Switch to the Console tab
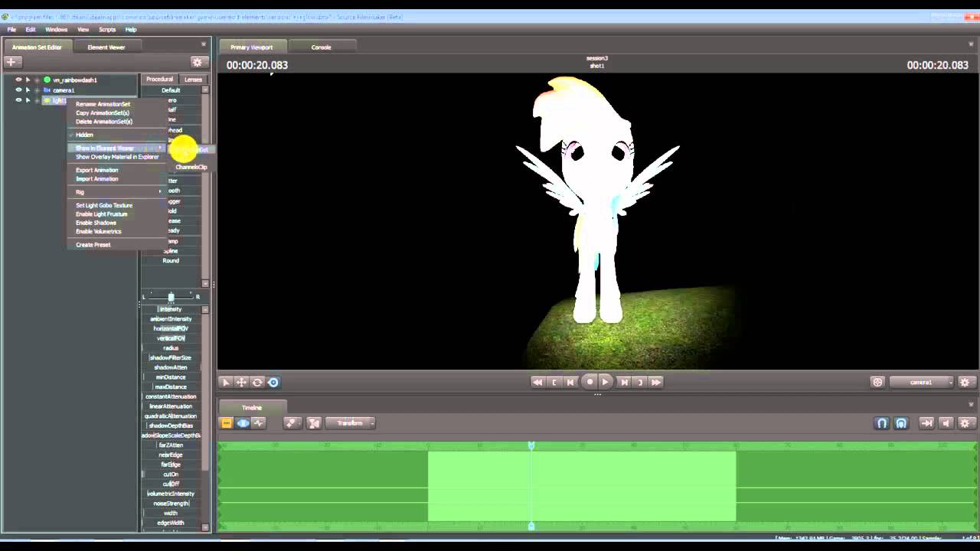 (x=321, y=47)
